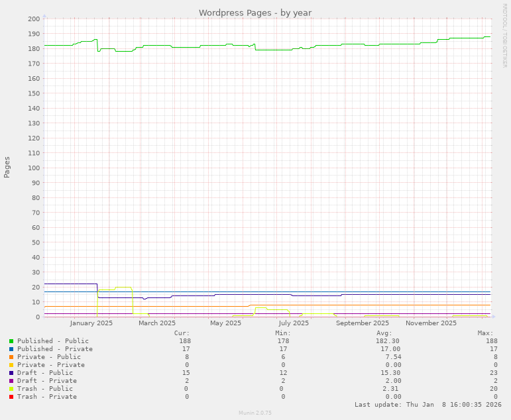Click the 'Min:' column header
The height and width of the screenshot is (420, 511).
pyautogui.click(x=283, y=333)
